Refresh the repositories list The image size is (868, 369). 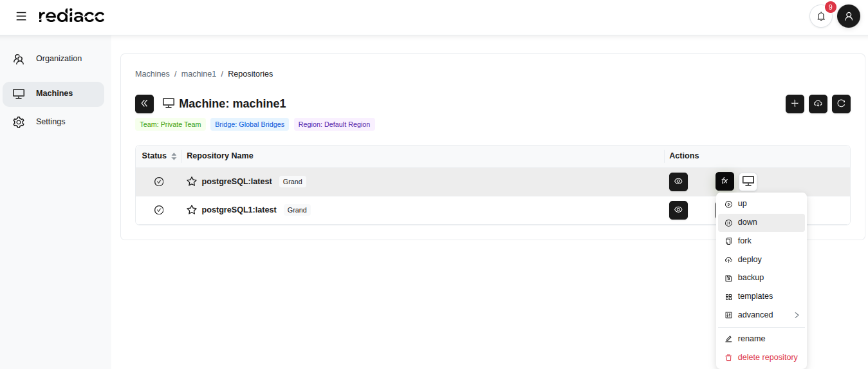click(841, 104)
